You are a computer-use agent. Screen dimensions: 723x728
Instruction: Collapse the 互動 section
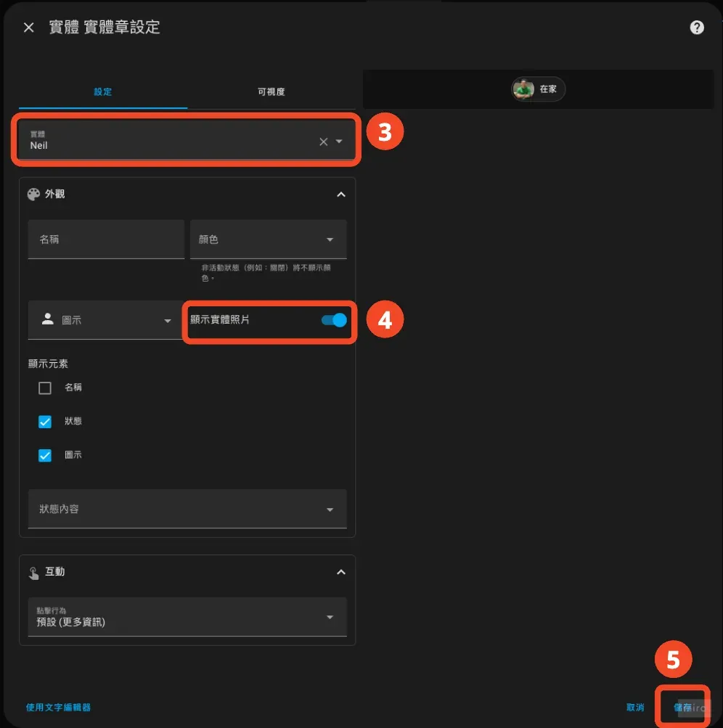point(340,572)
